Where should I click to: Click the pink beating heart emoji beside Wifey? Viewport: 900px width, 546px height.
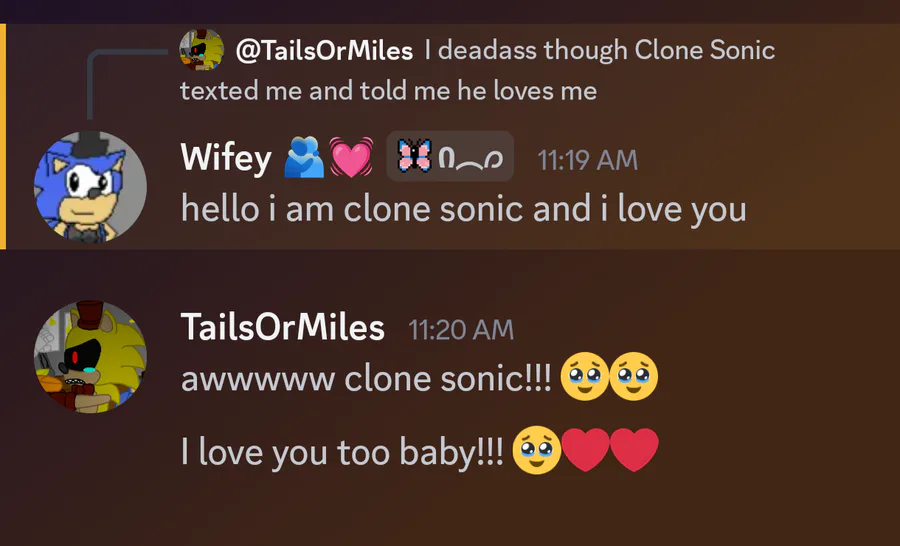[x=351, y=158]
